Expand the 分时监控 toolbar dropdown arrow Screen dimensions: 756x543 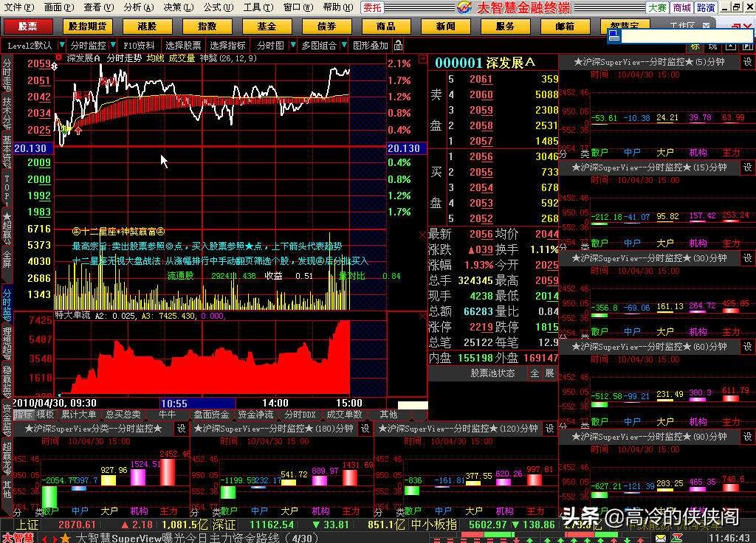point(113,45)
